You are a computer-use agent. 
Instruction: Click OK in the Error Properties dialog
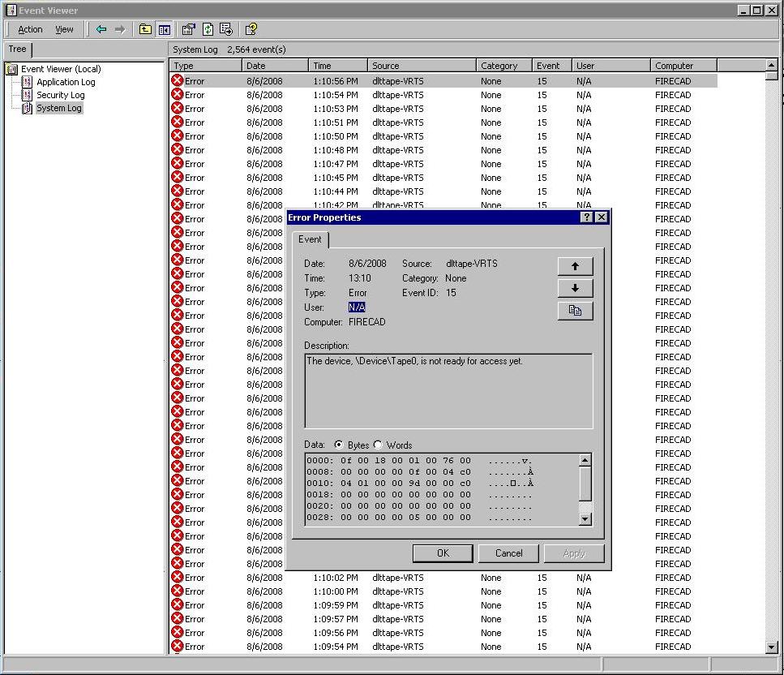pos(443,553)
